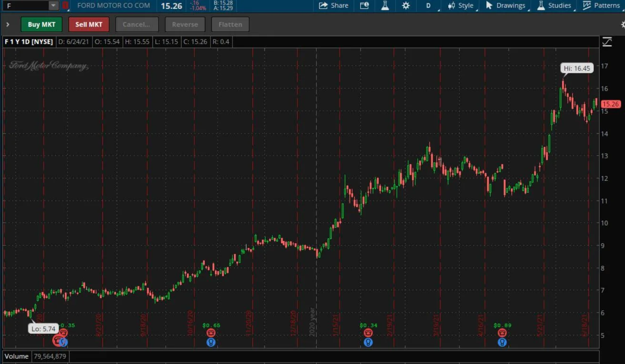The width and height of the screenshot is (625, 364).
Task: Click blue lightbulb icon under $0.34
Action: tap(368, 342)
